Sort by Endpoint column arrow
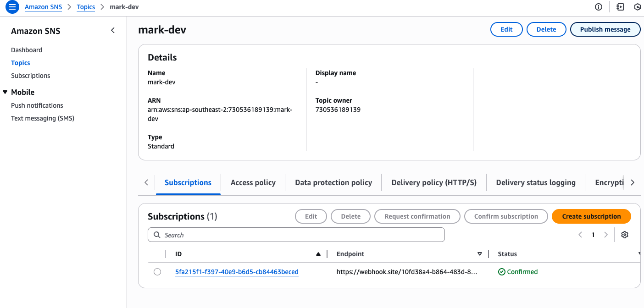644x308 pixels. (x=480, y=254)
